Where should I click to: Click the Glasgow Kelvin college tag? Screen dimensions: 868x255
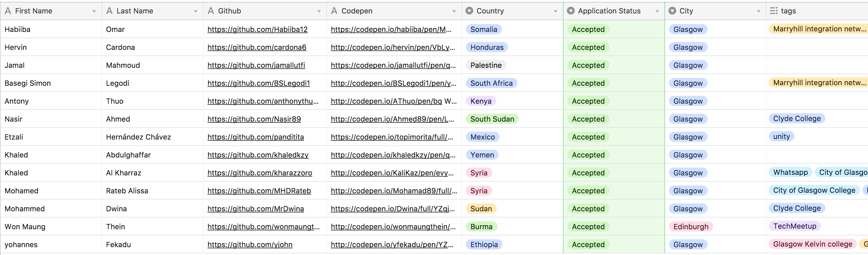pyautogui.click(x=812, y=244)
